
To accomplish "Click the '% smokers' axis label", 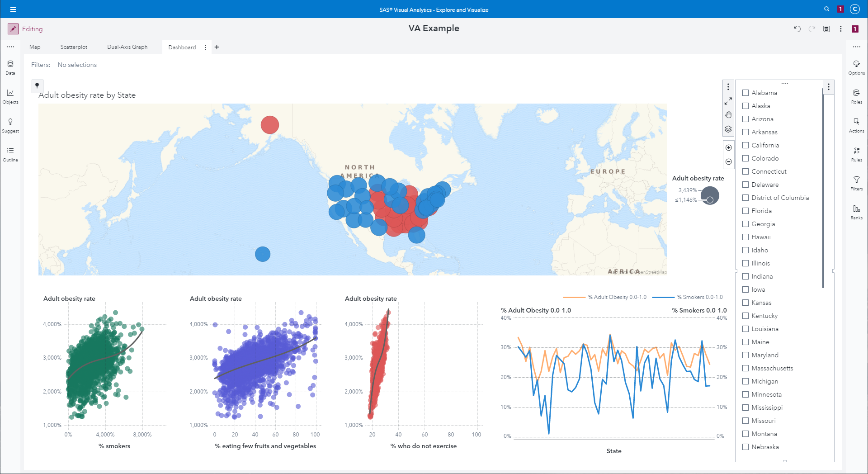I will (x=114, y=446).
